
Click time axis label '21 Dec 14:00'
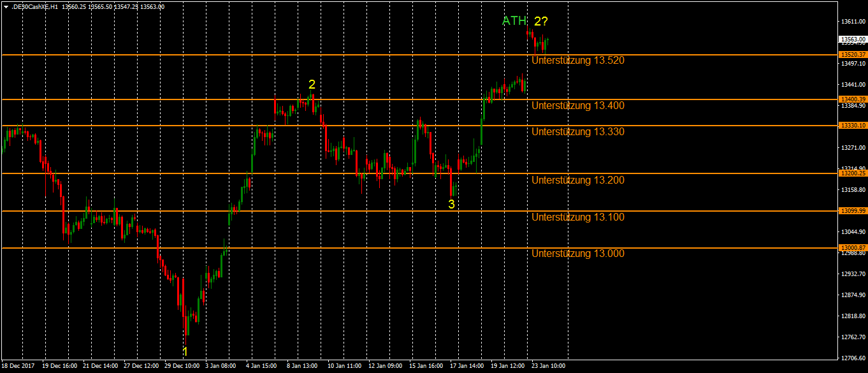(x=101, y=367)
